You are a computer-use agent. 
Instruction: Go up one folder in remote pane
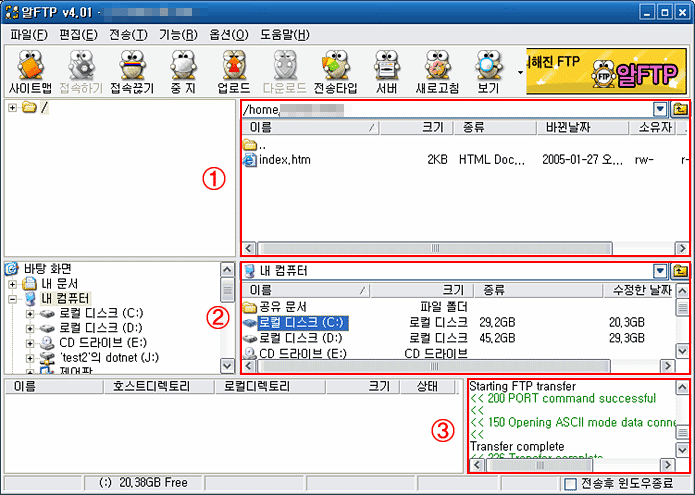(680, 109)
